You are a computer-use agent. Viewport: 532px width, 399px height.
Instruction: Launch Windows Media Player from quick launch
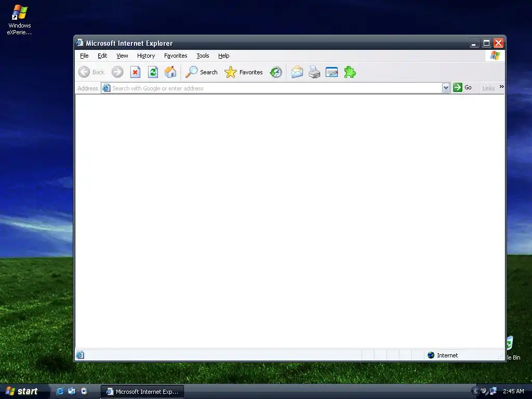(84, 391)
